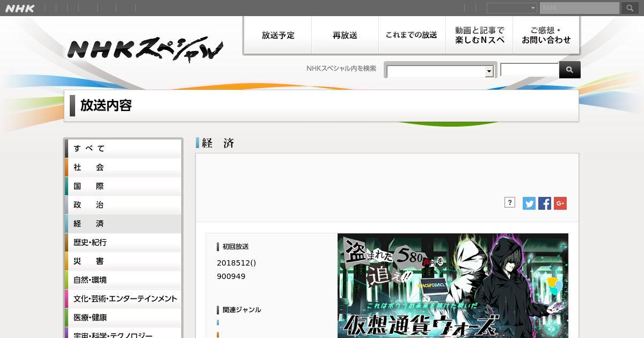644x338 pixels.
Task: Select すべて in the genre sidebar
Action: tap(123, 149)
